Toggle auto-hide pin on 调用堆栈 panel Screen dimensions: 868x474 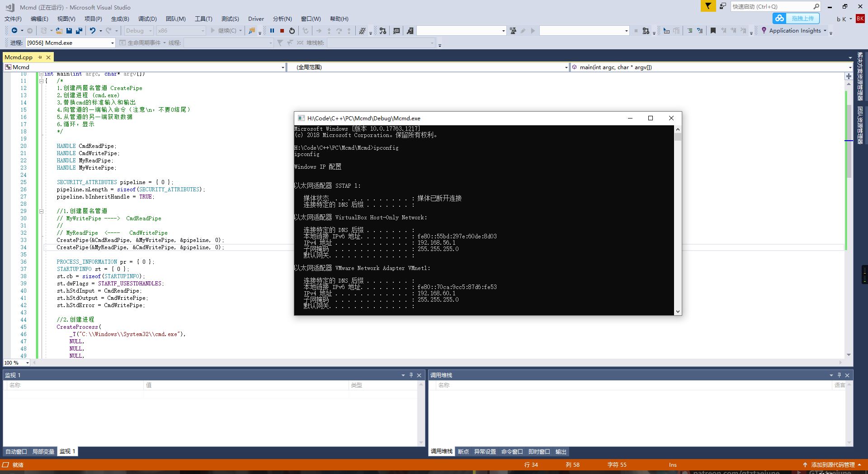pos(839,375)
